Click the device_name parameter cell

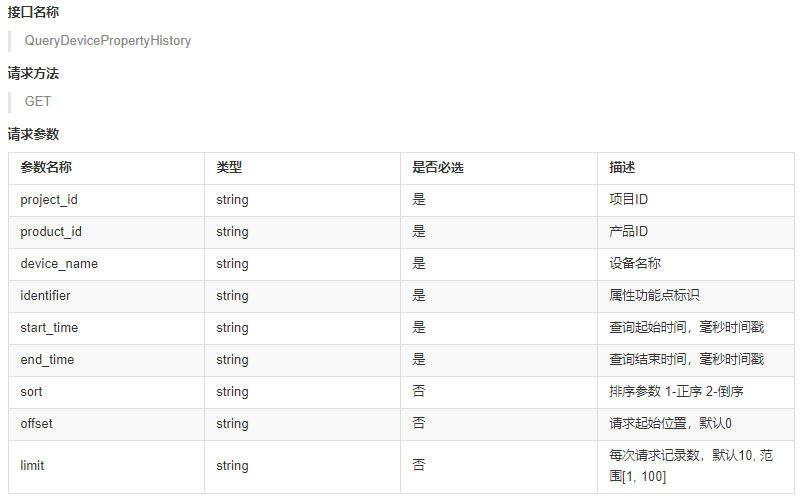[x=59, y=264]
